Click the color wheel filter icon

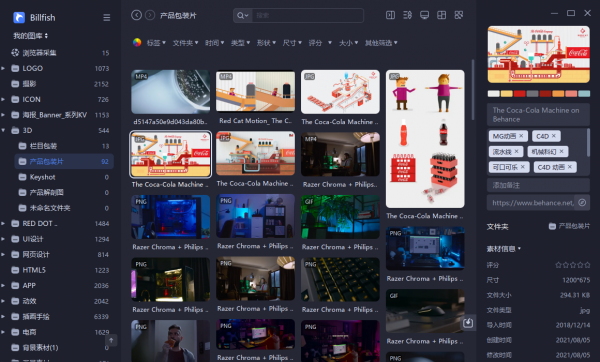(137, 42)
